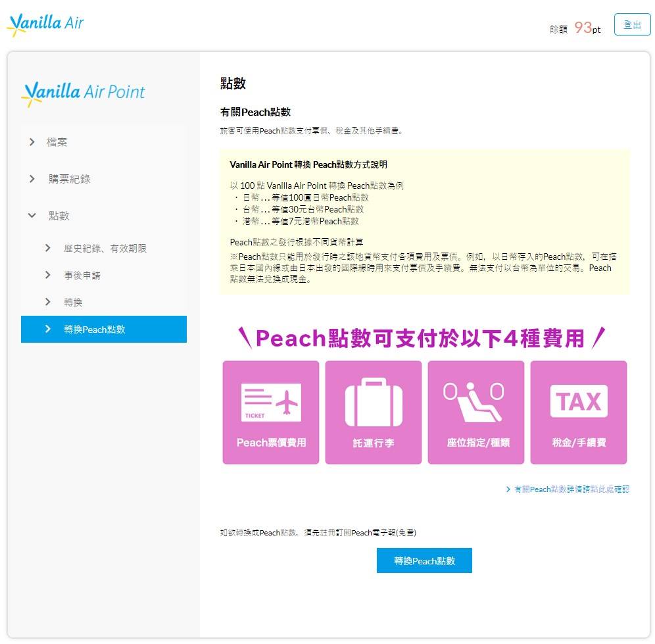Click the Peach點數可支付於以下4種費用 banner title
Screen dimensions: 655x644
tap(422, 338)
